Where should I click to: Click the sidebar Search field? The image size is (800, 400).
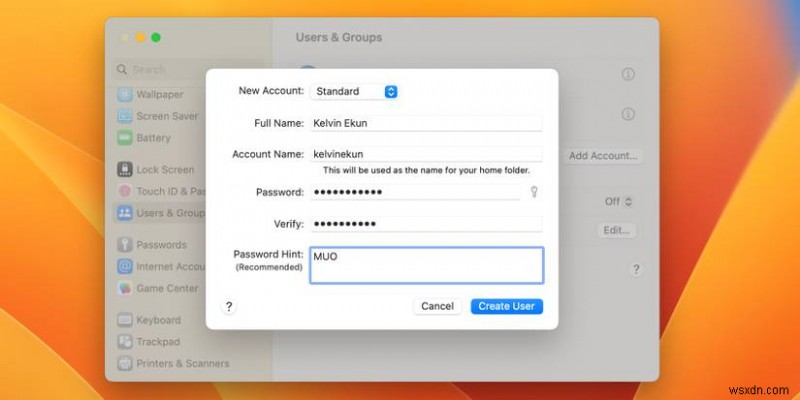point(189,69)
